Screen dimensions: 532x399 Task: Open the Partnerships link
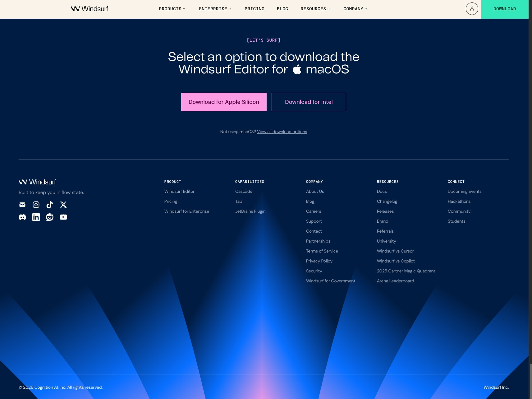tap(318, 241)
